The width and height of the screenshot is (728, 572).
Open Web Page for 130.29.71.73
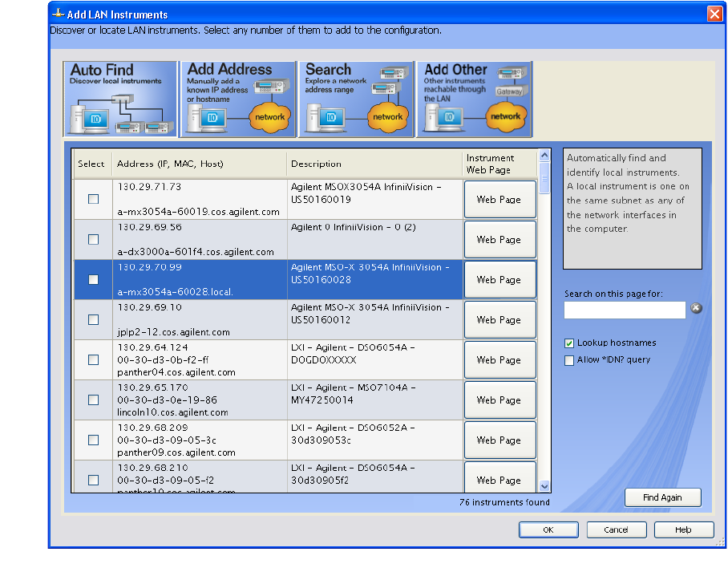[x=500, y=199]
